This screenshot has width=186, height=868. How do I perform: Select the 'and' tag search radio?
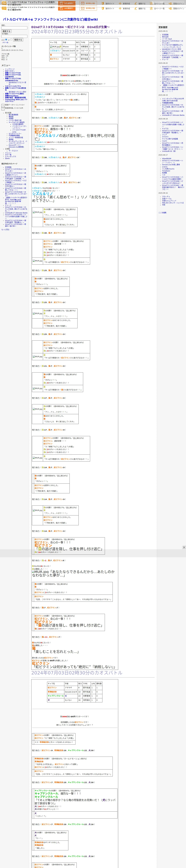click(x=6, y=39)
